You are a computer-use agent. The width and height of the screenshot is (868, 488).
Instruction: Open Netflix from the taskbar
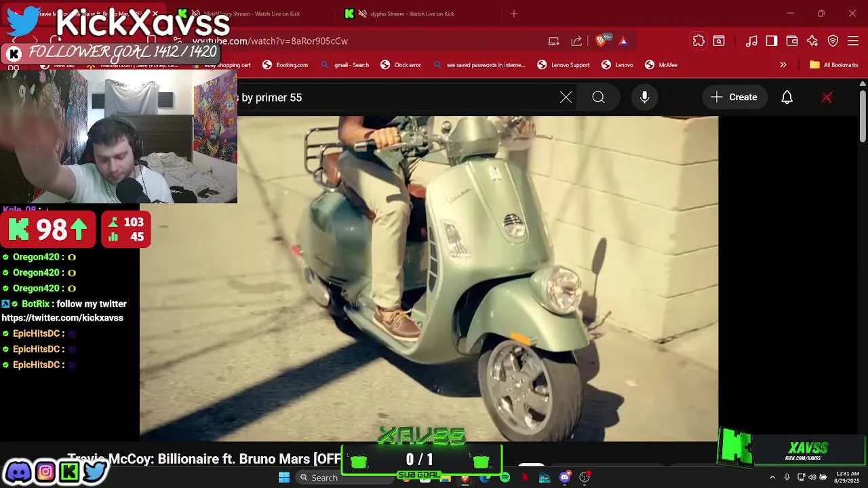coord(525,478)
